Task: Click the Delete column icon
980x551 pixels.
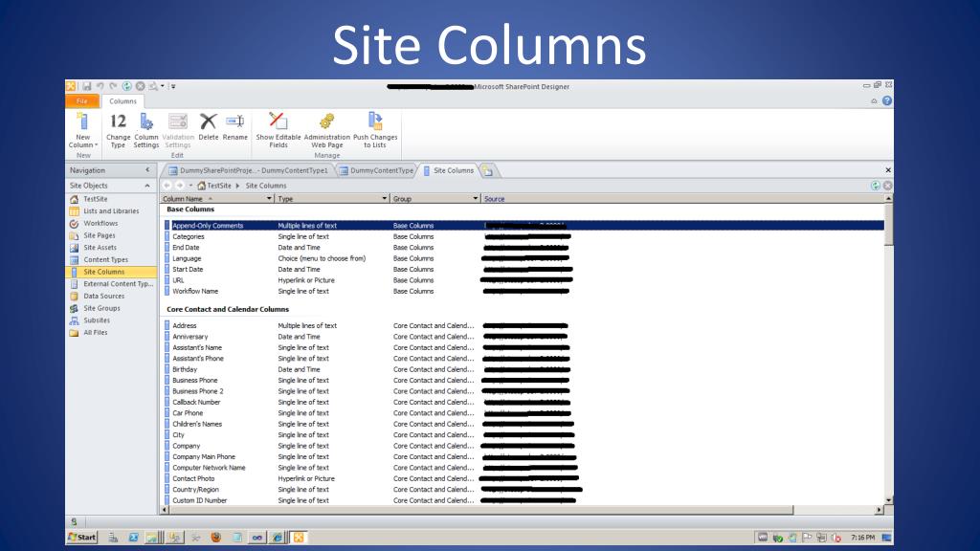Action: (x=208, y=121)
